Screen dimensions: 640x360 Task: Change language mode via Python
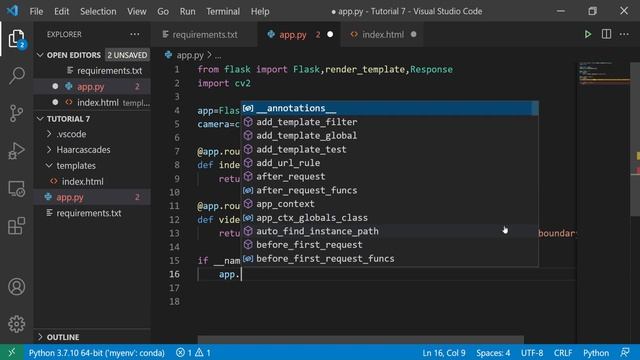(596, 353)
